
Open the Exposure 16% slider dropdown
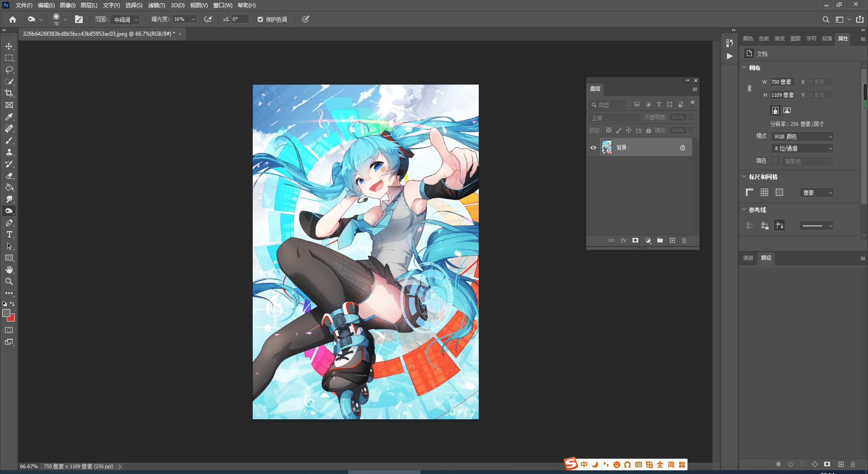[193, 19]
